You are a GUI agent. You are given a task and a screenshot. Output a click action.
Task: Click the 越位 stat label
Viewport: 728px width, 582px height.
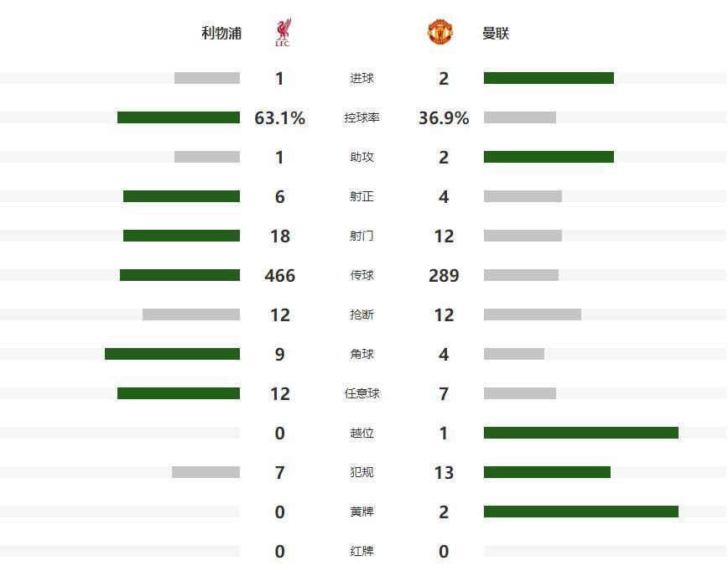pyautogui.click(x=361, y=434)
